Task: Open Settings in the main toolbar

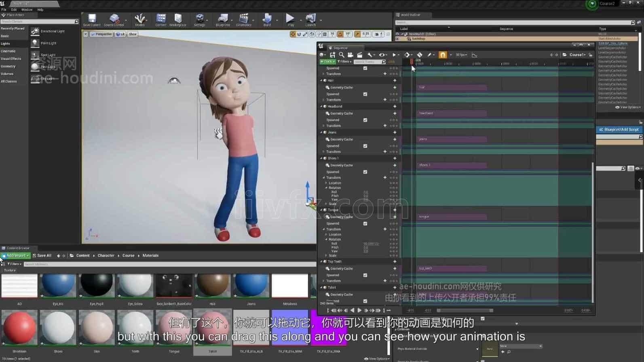Action: [199, 20]
